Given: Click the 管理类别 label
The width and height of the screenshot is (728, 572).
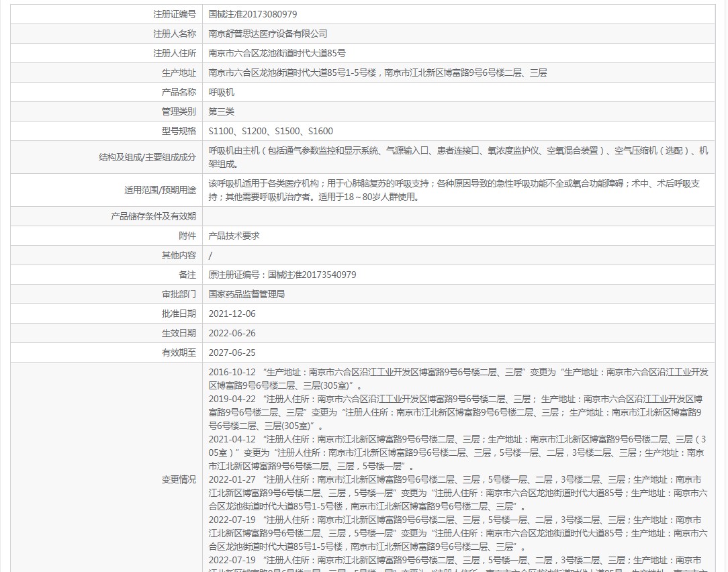Looking at the screenshot, I should coord(179,112).
